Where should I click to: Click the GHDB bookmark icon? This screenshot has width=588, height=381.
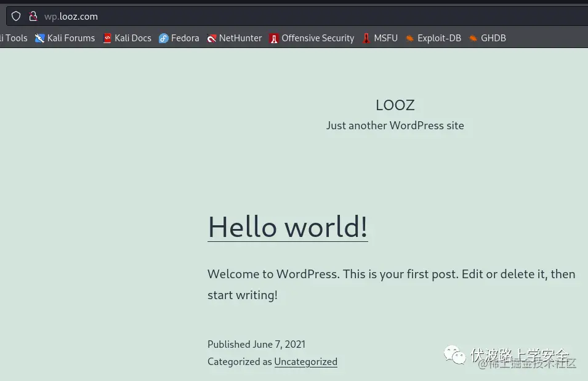coord(473,38)
